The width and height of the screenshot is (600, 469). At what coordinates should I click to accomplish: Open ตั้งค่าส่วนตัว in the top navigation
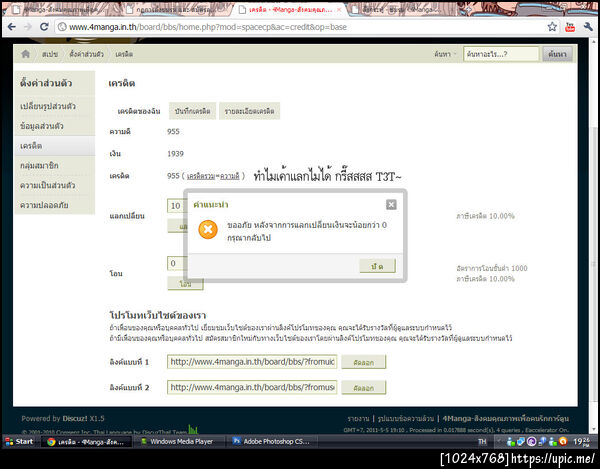pyautogui.click(x=86, y=54)
